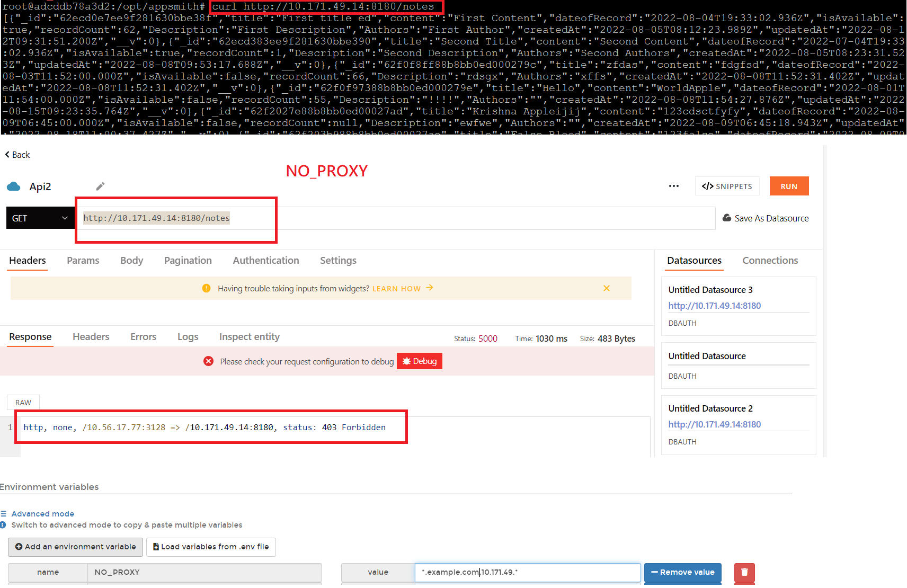907x588 pixels.
Task: Dismiss the widget inputs notice banner
Action: pos(607,288)
